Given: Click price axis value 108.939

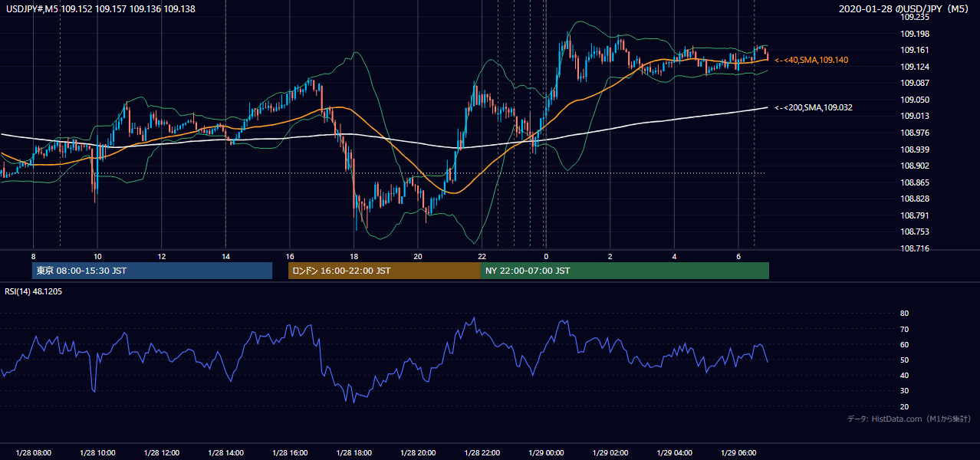Looking at the screenshot, I should coord(915,149).
